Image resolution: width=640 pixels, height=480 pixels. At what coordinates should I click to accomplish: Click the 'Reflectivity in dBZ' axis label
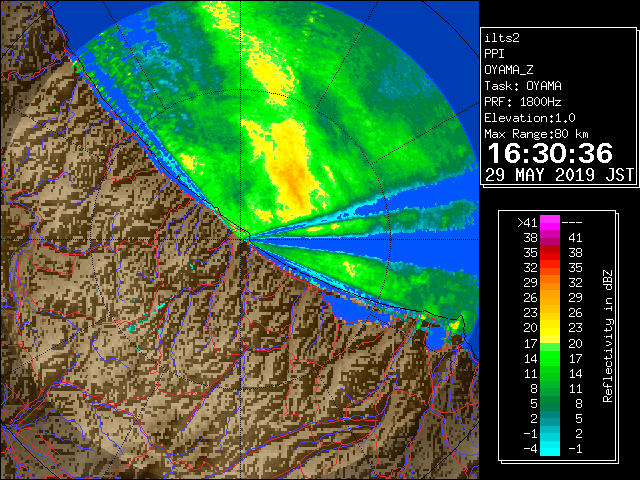click(x=608, y=336)
